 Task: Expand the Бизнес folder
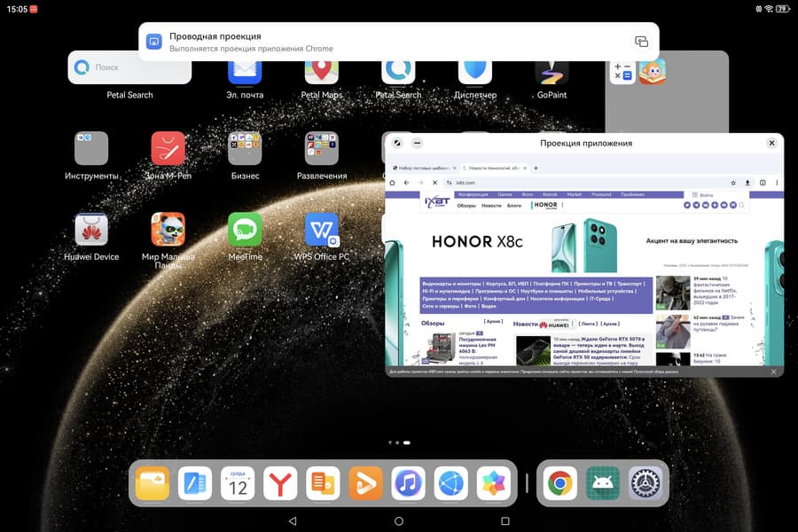click(x=245, y=149)
